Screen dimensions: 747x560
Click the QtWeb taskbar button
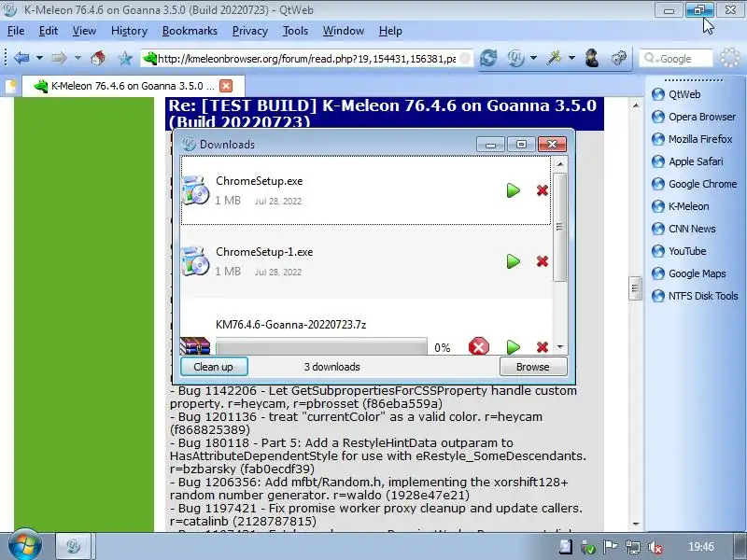[x=73, y=546]
